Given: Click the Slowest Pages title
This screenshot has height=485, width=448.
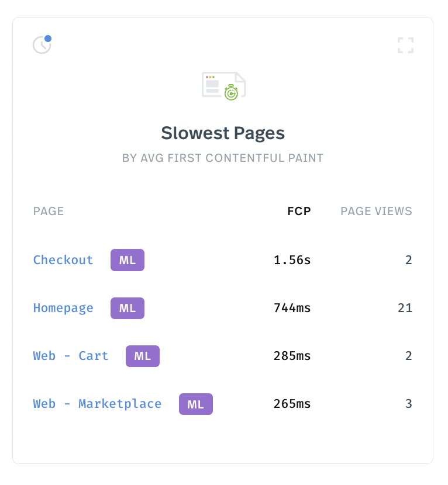Looking at the screenshot, I should click(x=223, y=133).
